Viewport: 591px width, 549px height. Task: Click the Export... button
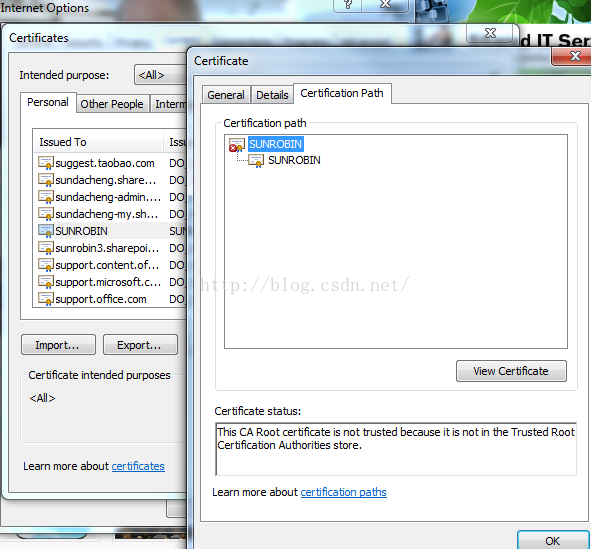[x=140, y=345]
